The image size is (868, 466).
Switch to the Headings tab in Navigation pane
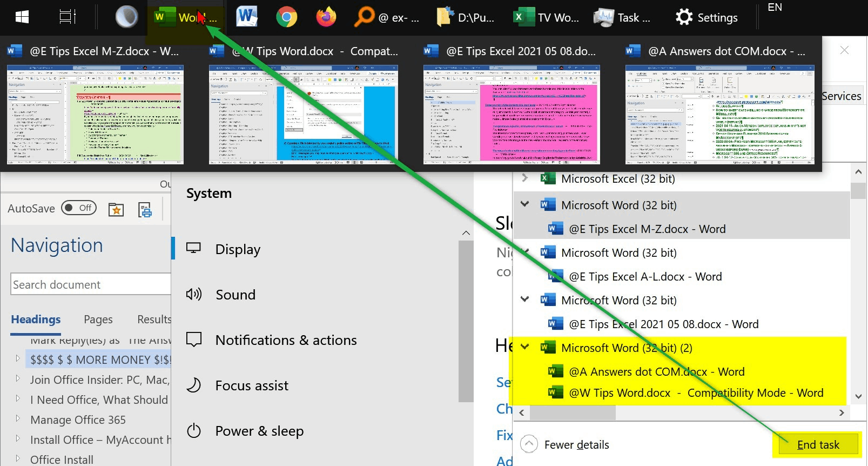click(36, 319)
